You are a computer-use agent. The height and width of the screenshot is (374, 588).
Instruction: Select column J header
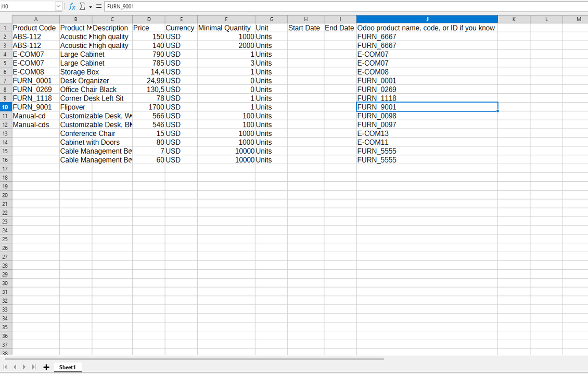427,19
